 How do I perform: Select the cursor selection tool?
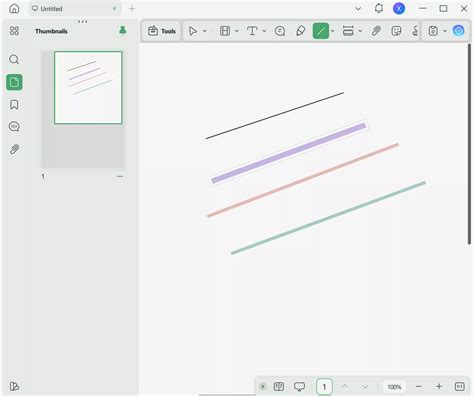(193, 31)
